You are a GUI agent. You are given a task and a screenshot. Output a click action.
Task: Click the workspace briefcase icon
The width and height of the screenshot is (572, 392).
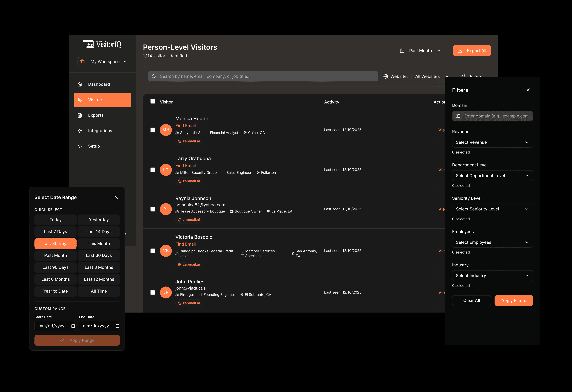[x=82, y=62]
